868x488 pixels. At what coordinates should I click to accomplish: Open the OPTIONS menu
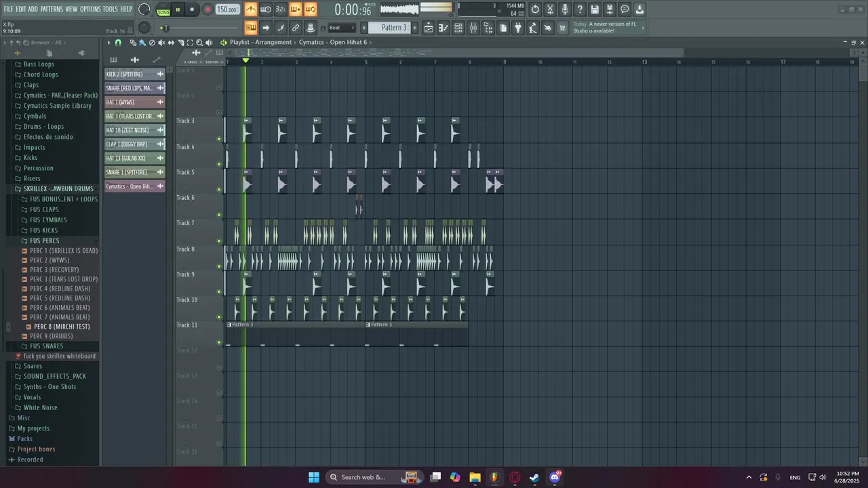pos(90,9)
